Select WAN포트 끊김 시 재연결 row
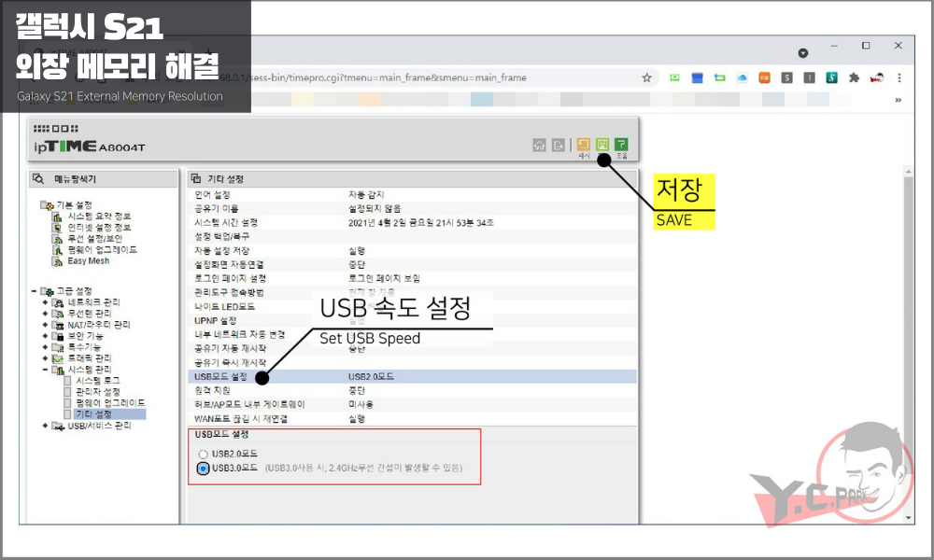This screenshot has height=560, width=934. tap(414, 418)
